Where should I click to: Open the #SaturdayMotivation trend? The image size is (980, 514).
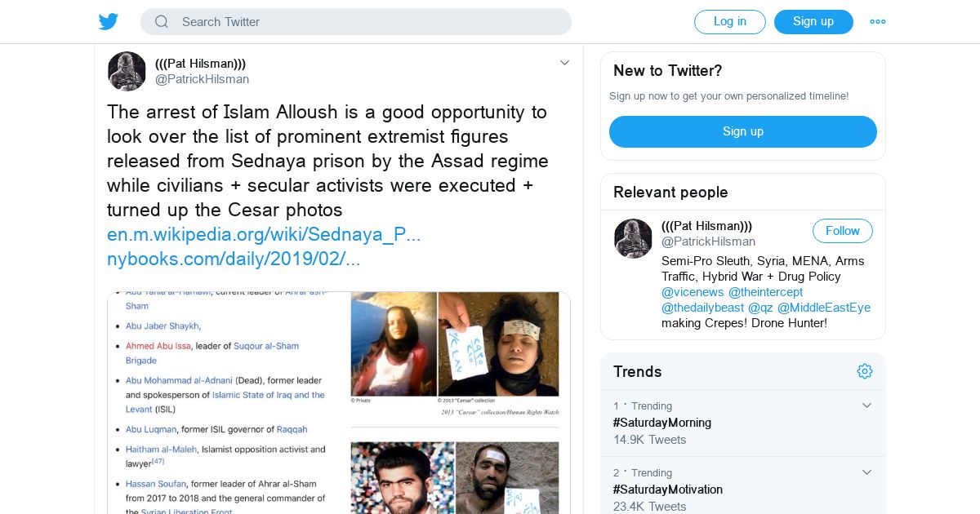click(668, 490)
